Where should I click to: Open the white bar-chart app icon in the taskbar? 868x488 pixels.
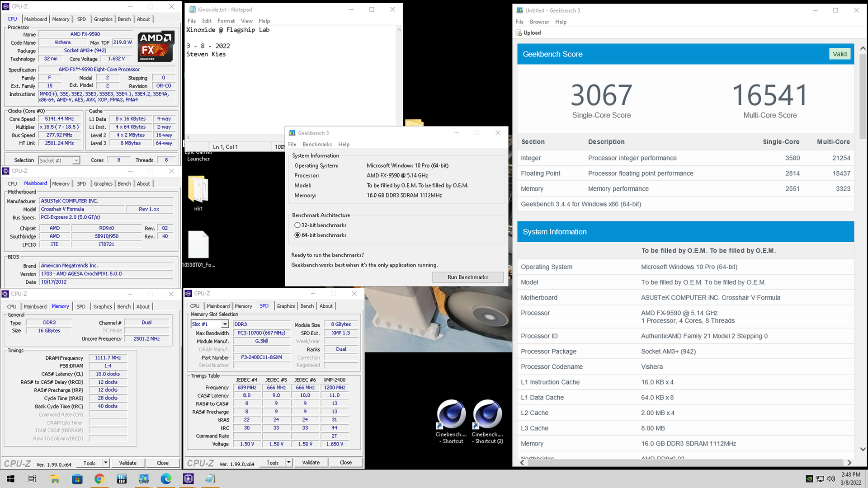[x=121, y=479]
